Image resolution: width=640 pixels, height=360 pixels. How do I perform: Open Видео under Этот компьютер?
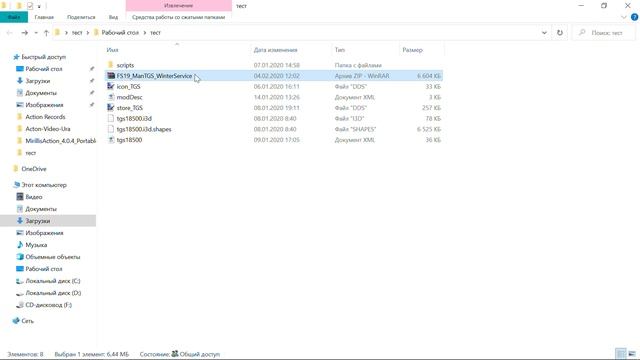tap(33, 197)
